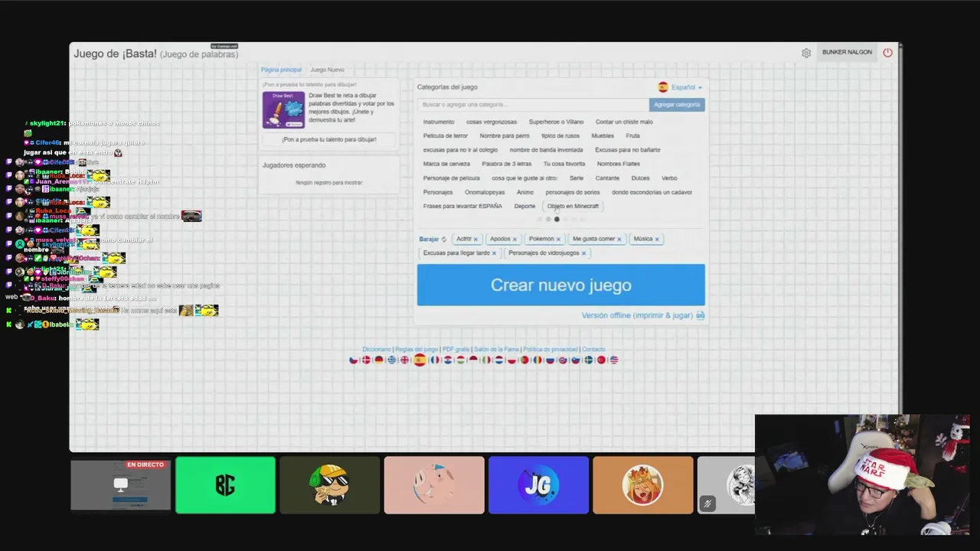The height and width of the screenshot is (551, 980).
Task: Add the Superheroe o Villano category
Action: (x=556, y=122)
